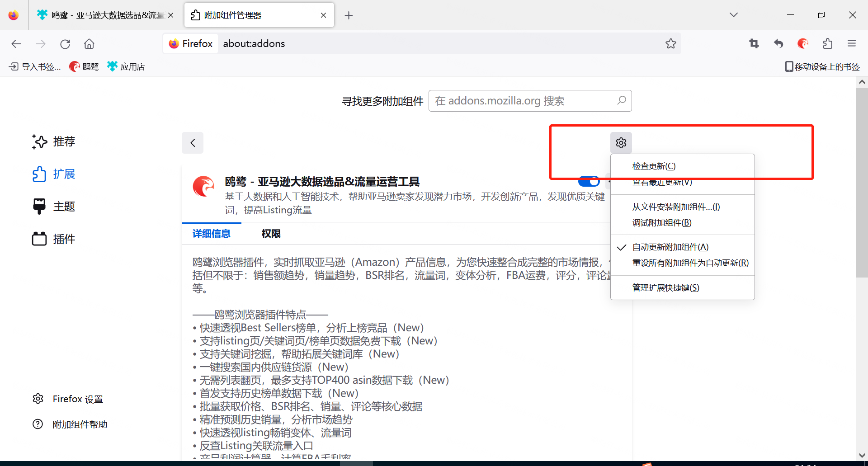Choose 从文件安装附加组件 menu item
Screen dimensions: 868x466
coord(683,207)
